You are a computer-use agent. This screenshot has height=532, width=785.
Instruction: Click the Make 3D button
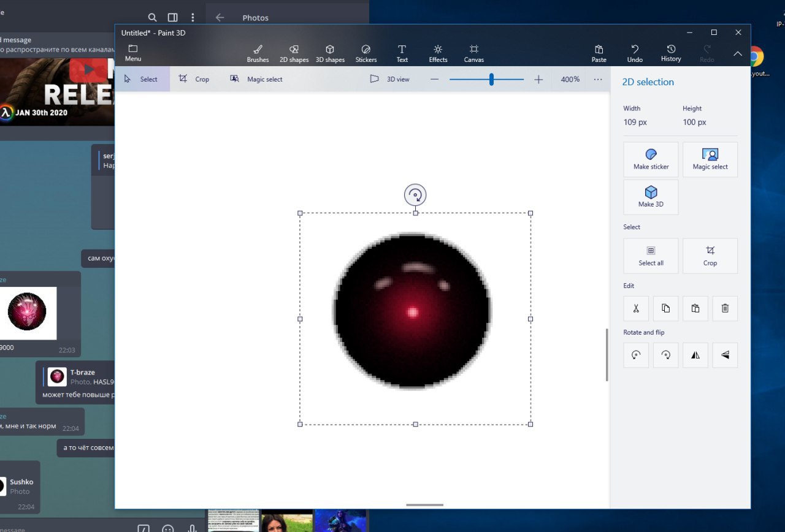[x=651, y=197]
